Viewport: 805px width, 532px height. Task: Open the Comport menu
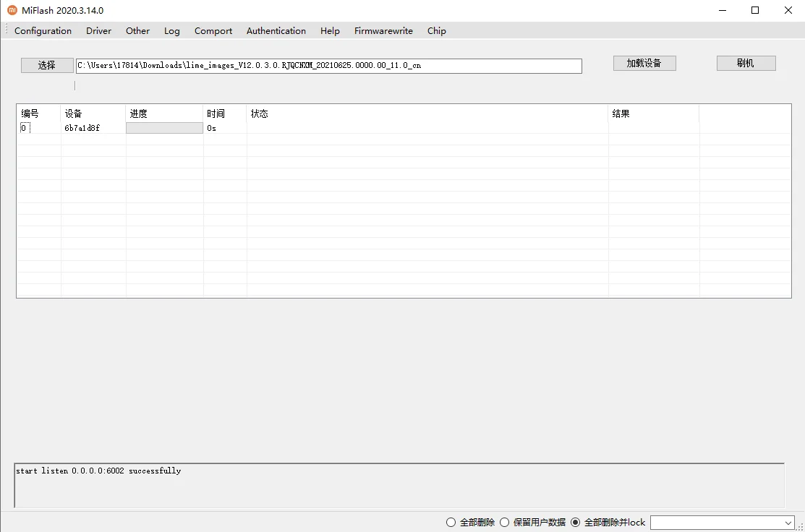point(213,30)
